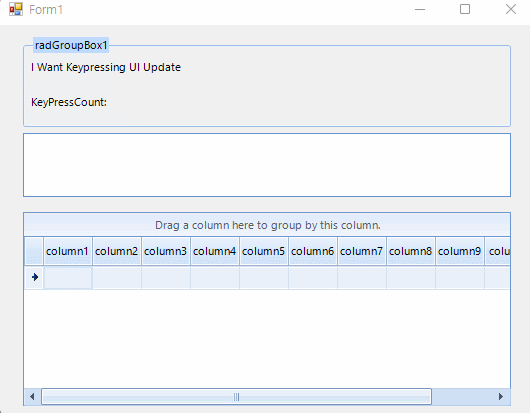Select the column1 header

coord(68,251)
